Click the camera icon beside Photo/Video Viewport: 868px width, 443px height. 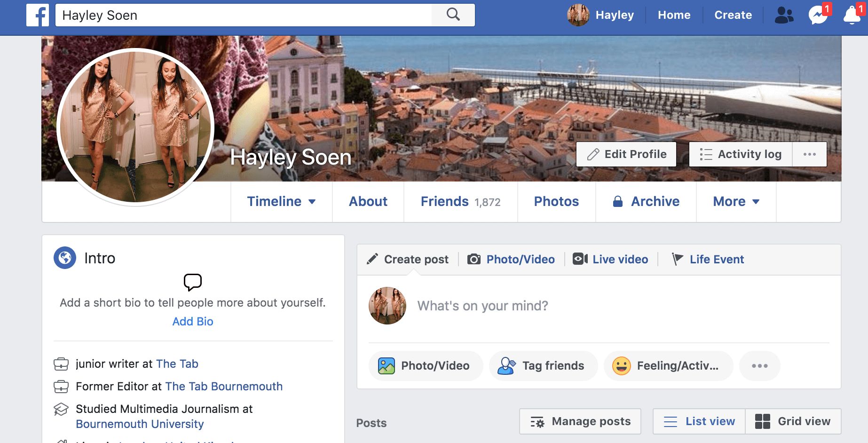[x=474, y=259]
